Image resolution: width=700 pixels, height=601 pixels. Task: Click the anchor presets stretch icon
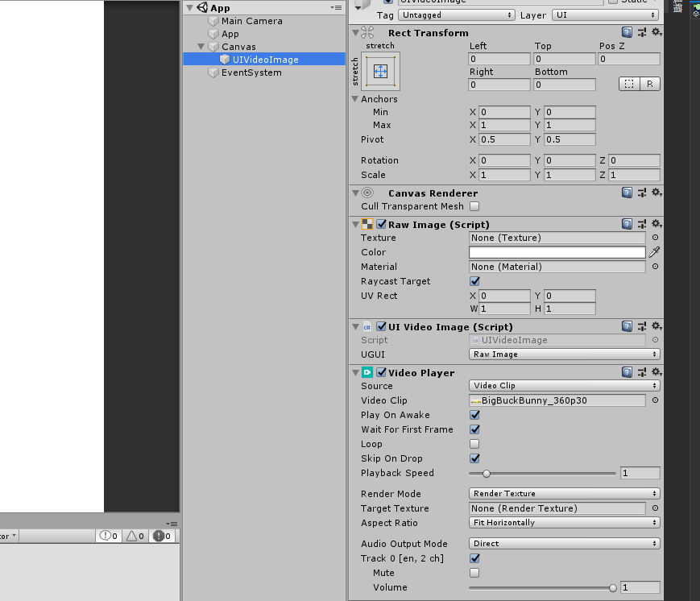click(380, 72)
